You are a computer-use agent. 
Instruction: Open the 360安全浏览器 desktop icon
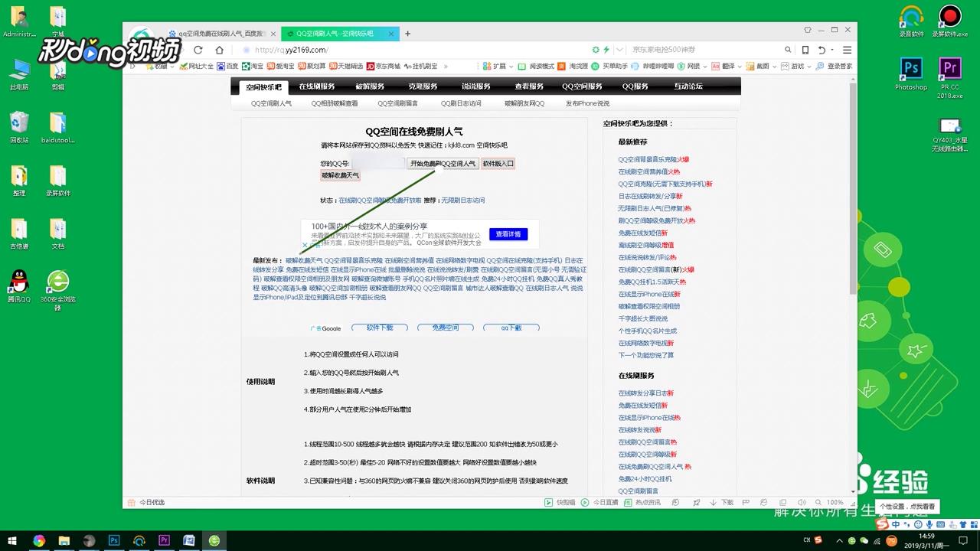click(58, 290)
